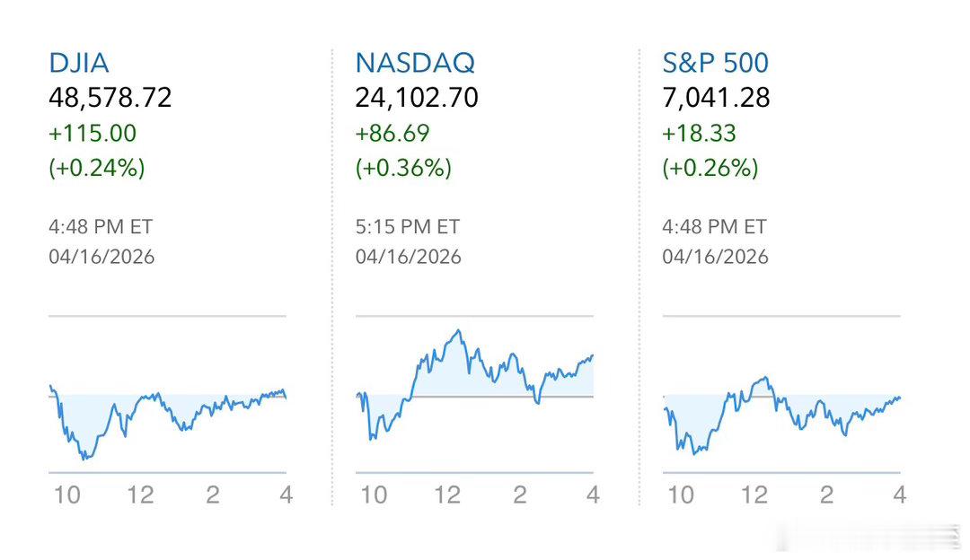Click the S&P 500 (+0.26%) percent change
Viewport: 970px width, 560px height.
click(710, 168)
